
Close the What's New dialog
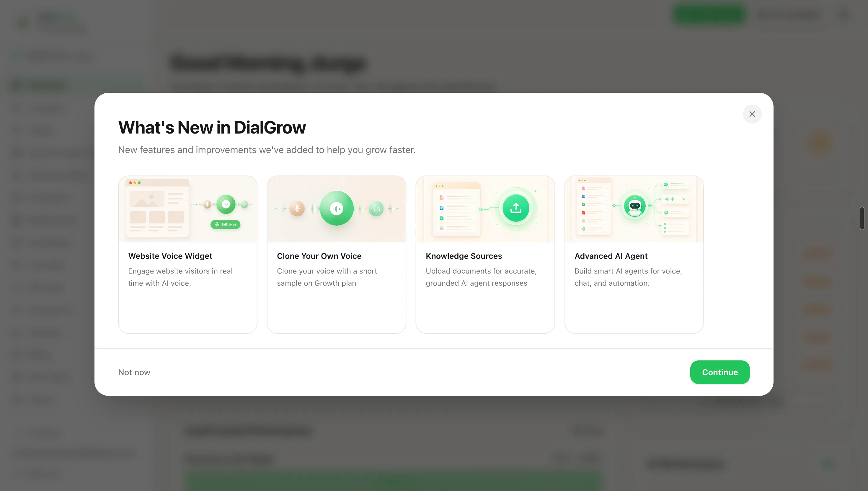pos(752,114)
